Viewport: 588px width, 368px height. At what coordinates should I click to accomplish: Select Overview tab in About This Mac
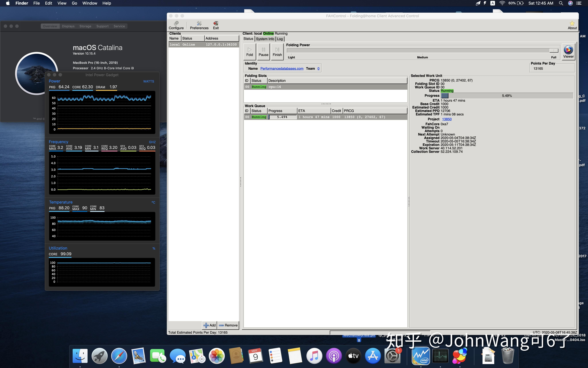50,26
